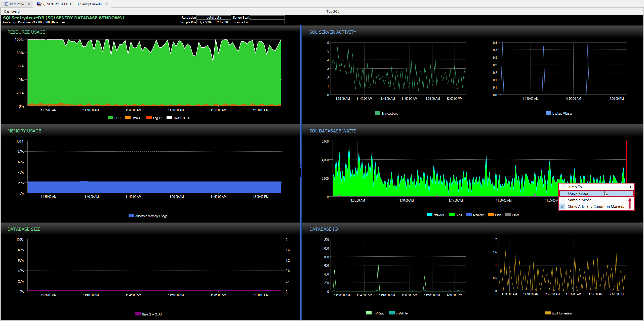Click the ms/Read legend icon
This screenshot has width=644, height=321.
369,313
